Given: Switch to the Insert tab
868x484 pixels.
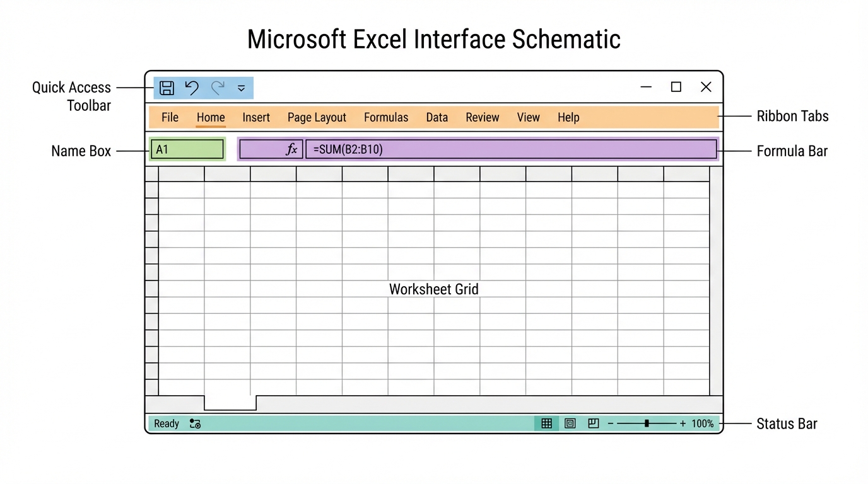Looking at the screenshot, I should click(x=256, y=117).
